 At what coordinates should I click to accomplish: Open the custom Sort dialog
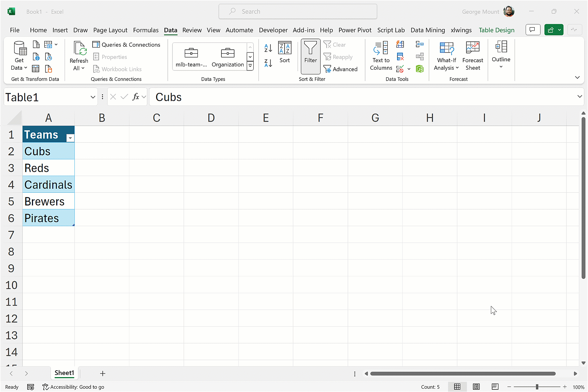coord(285,53)
